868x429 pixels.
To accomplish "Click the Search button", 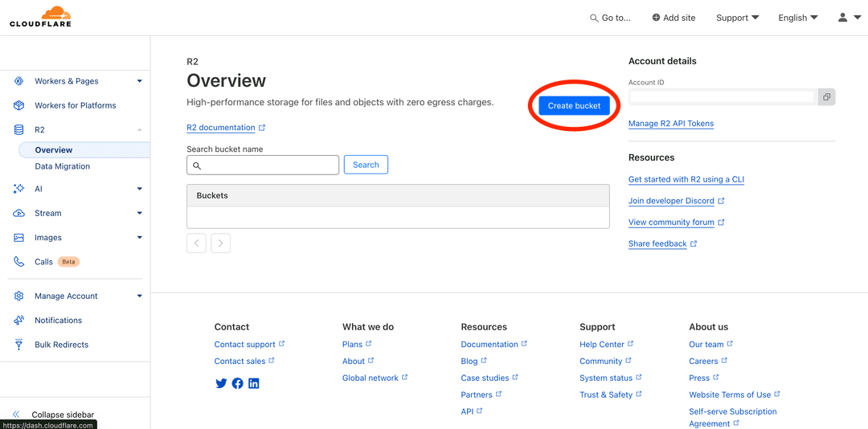I will click(366, 165).
